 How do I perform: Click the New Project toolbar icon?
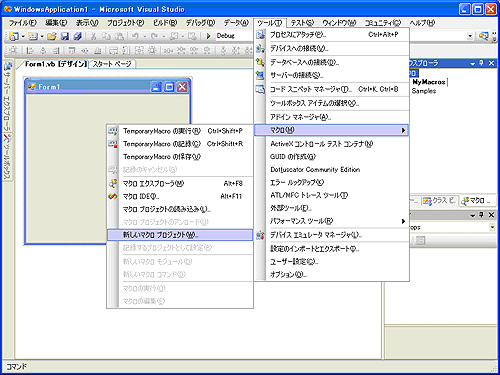click(x=14, y=36)
